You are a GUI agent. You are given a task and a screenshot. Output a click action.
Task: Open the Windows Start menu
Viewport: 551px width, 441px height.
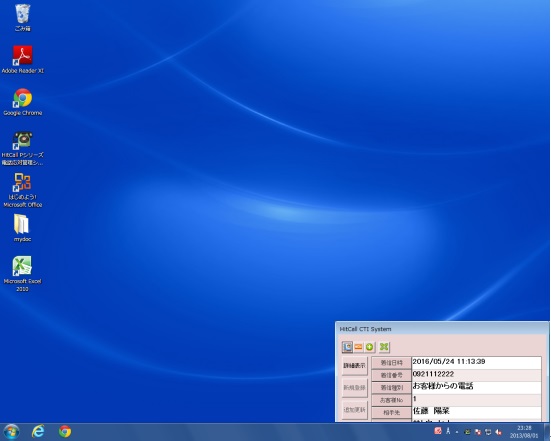point(11,432)
